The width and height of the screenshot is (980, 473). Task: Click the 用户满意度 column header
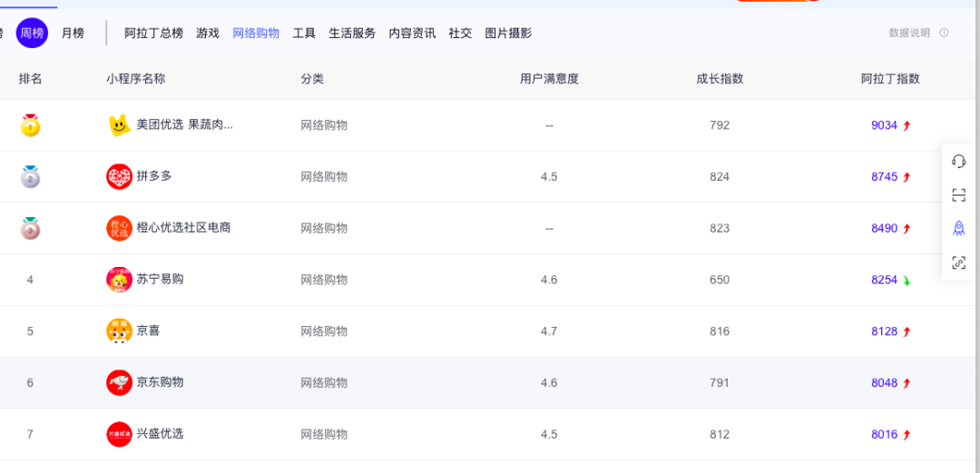[549, 79]
